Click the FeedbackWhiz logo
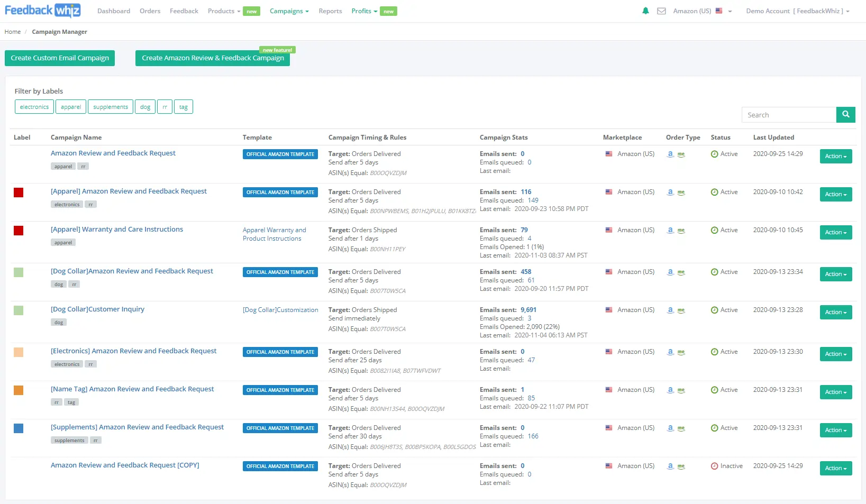This screenshot has width=866, height=504. pos(42,10)
